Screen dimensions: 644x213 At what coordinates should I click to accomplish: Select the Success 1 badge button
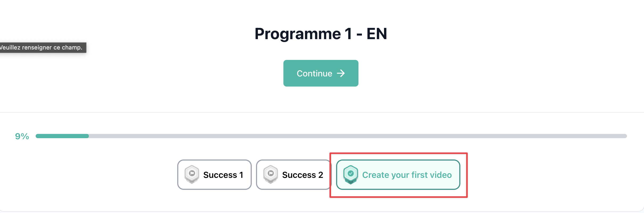tap(214, 175)
